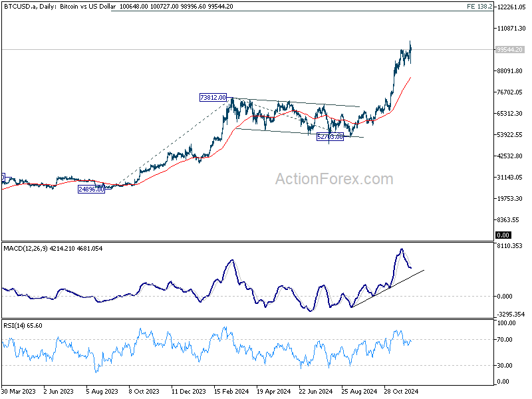Select the black MACD trendline
This screenshot has height=399, width=532.
point(388,289)
